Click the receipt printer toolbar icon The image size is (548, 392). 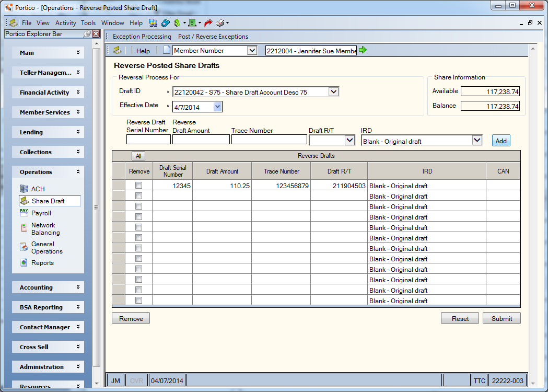click(220, 22)
